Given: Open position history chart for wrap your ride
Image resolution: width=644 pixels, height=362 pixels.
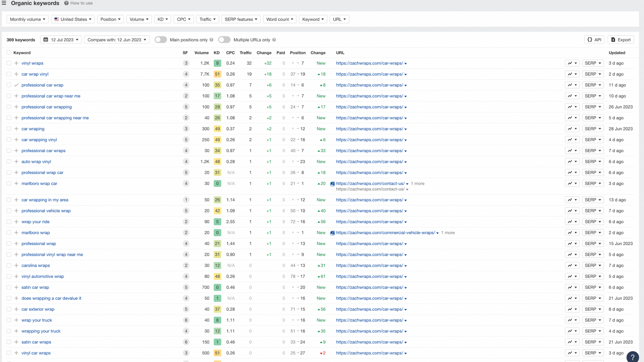Looking at the screenshot, I should click(572, 222).
